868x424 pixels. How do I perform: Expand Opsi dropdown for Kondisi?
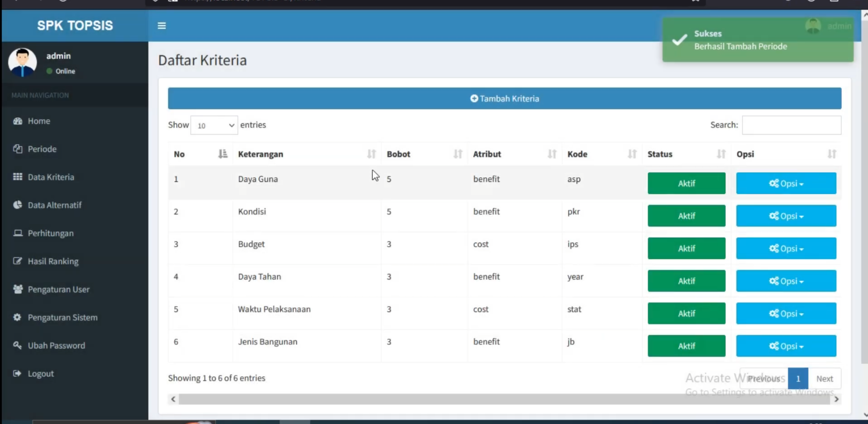(x=786, y=216)
